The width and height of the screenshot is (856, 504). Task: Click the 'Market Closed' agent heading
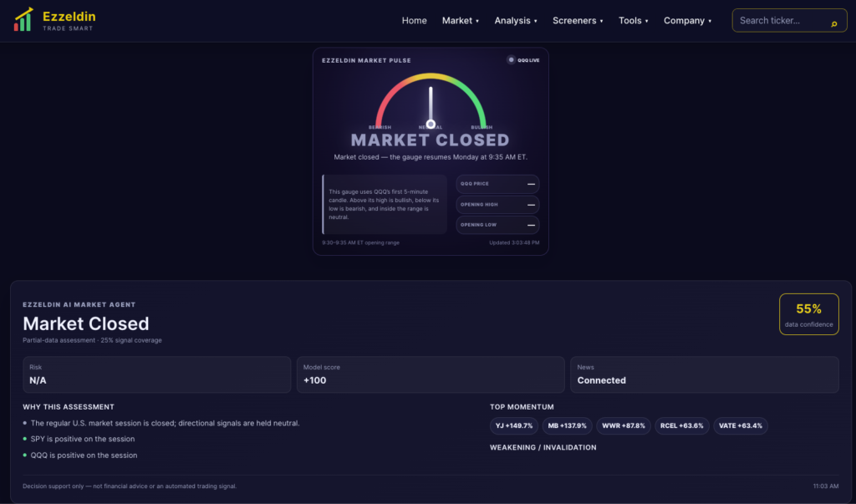(86, 323)
